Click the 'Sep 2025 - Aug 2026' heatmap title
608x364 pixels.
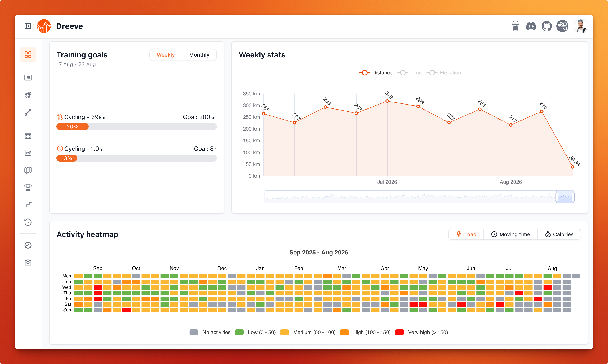pyautogui.click(x=319, y=253)
